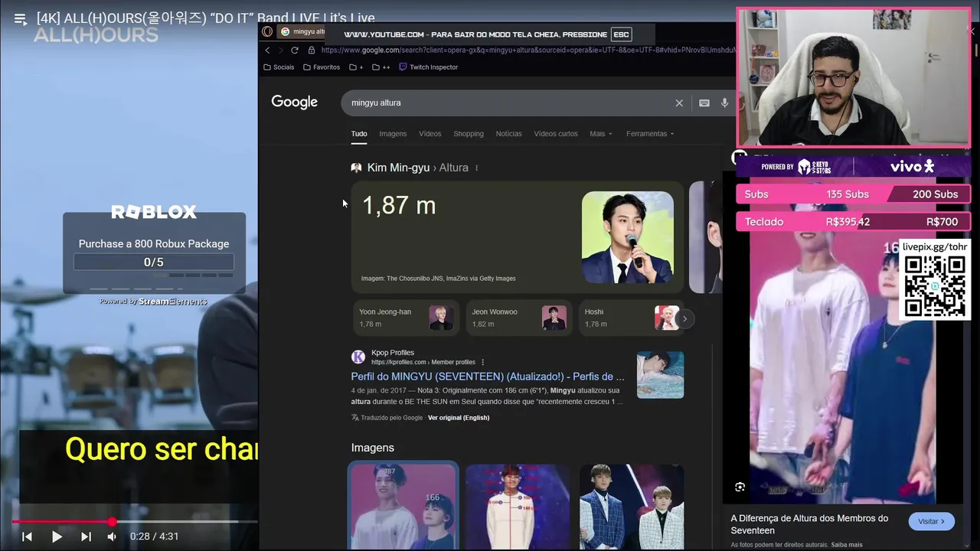Click the 'Saiba mais' copyright link

tap(847, 545)
